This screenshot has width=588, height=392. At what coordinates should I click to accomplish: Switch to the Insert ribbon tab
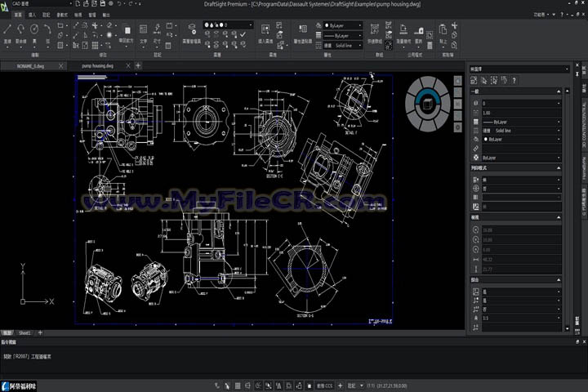pyautogui.click(x=32, y=15)
